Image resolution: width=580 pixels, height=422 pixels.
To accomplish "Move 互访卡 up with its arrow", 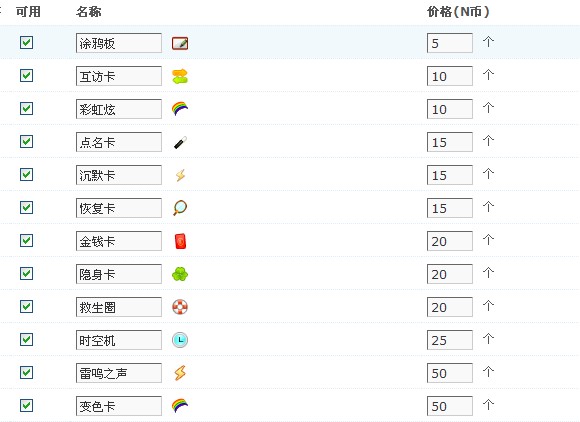I will (488, 75).
